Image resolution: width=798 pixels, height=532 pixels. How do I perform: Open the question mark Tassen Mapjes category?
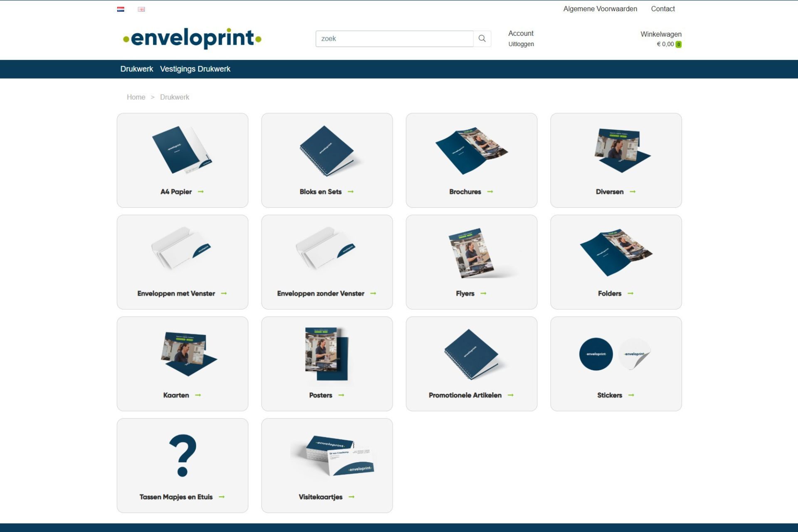click(182, 456)
